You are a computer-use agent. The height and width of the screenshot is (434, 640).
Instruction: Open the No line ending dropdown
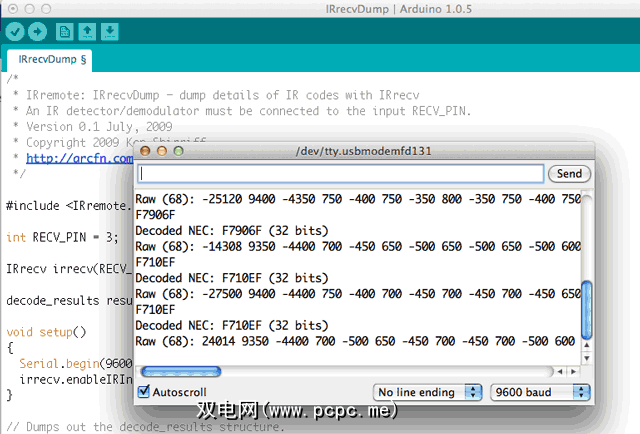pos(428,392)
